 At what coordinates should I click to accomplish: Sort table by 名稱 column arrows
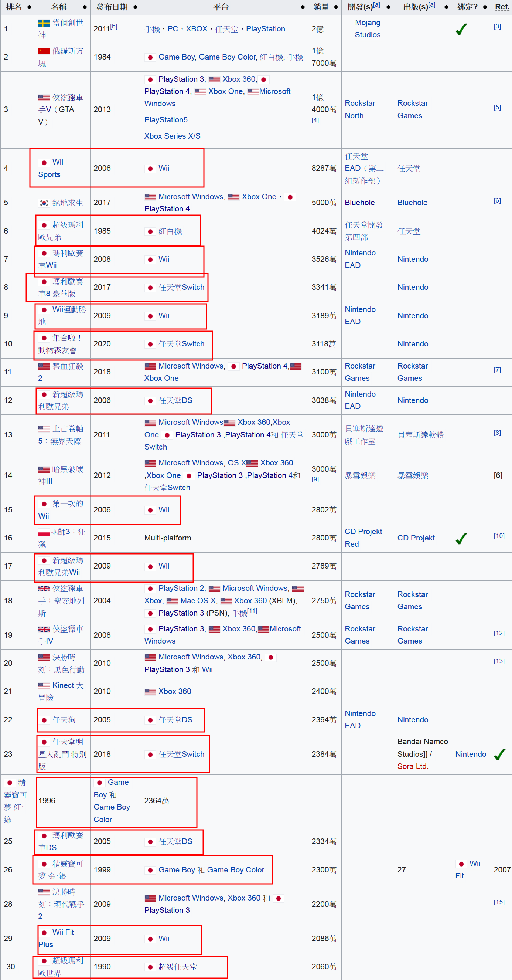[84, 7]
